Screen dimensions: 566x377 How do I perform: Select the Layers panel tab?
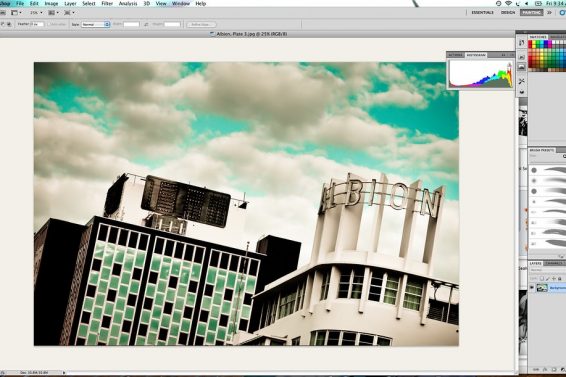[536, 264]
